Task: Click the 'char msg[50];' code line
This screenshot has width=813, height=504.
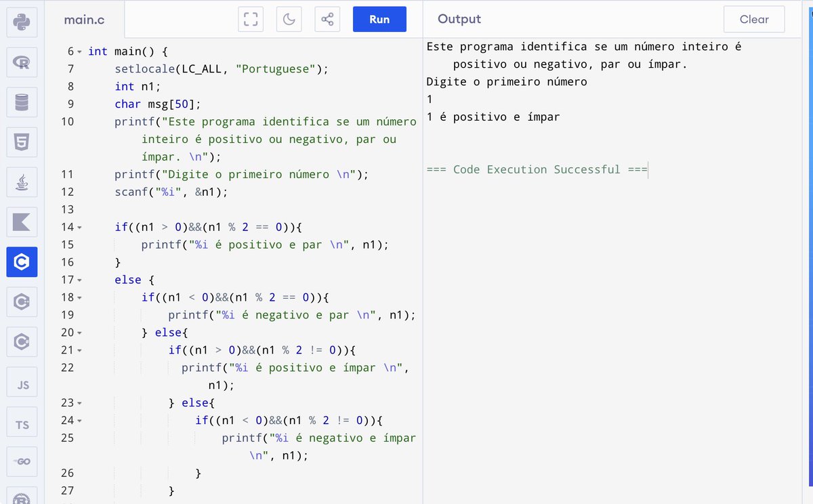Action: point(158,104)
